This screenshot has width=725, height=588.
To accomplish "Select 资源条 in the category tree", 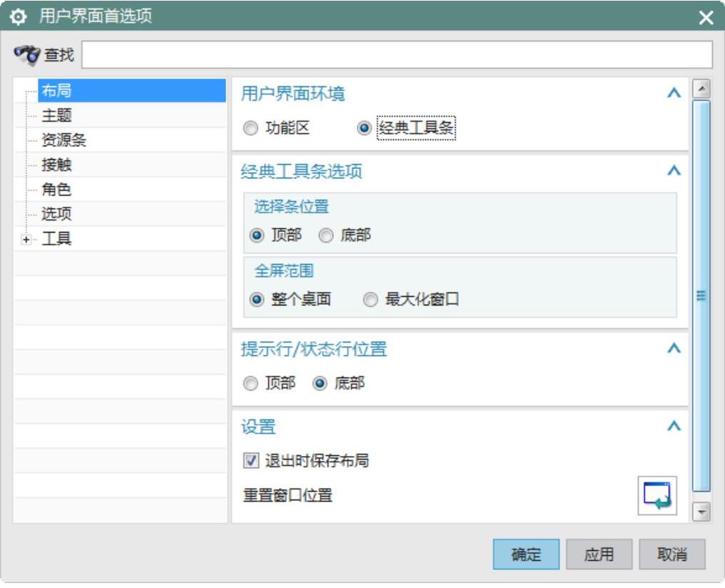I will (64, 140).
